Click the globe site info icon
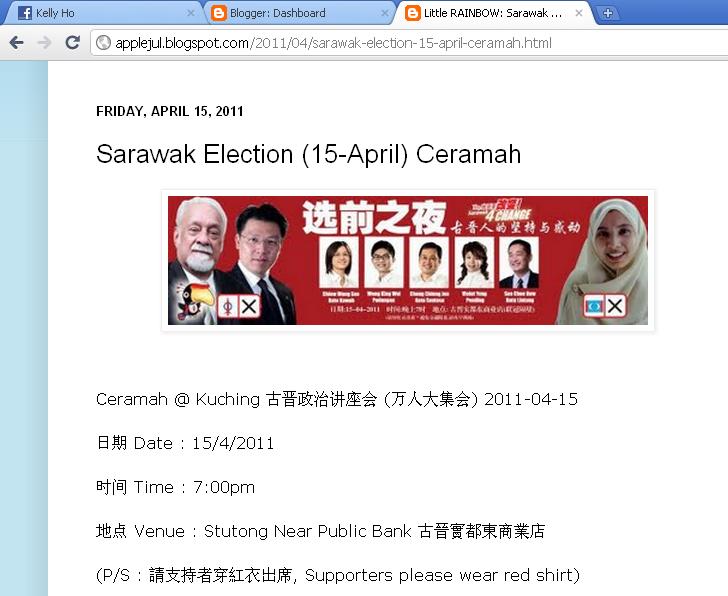 click(103, 43)
